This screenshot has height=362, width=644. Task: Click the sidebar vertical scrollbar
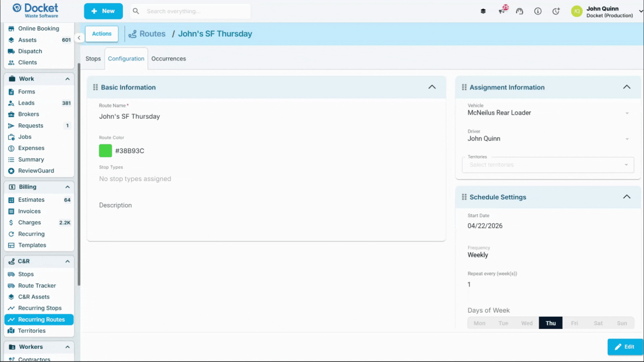coord(79,173)
